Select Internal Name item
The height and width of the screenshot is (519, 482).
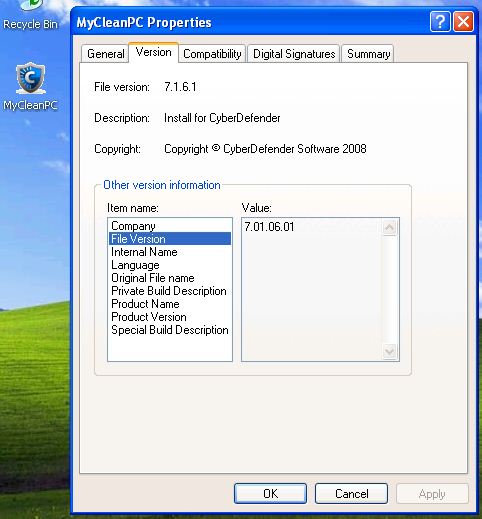point(169,252)
